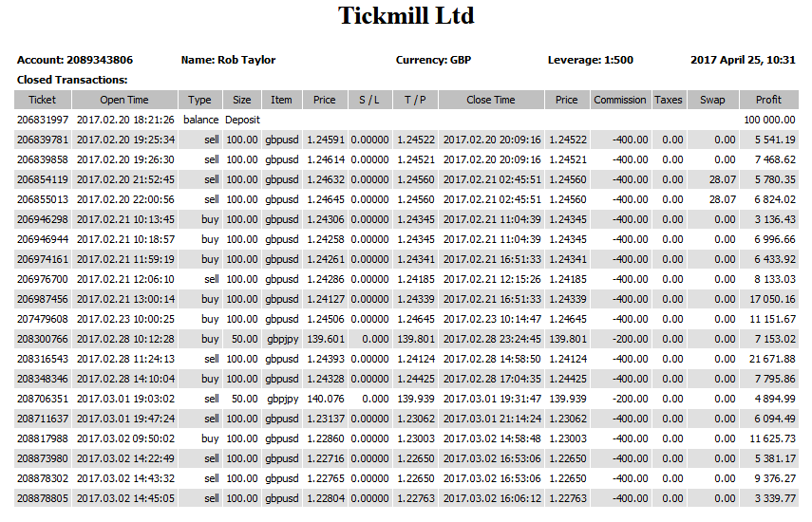The image size is (812, 522).
Task: Click open price 140.076
Action: click(326, 399)
